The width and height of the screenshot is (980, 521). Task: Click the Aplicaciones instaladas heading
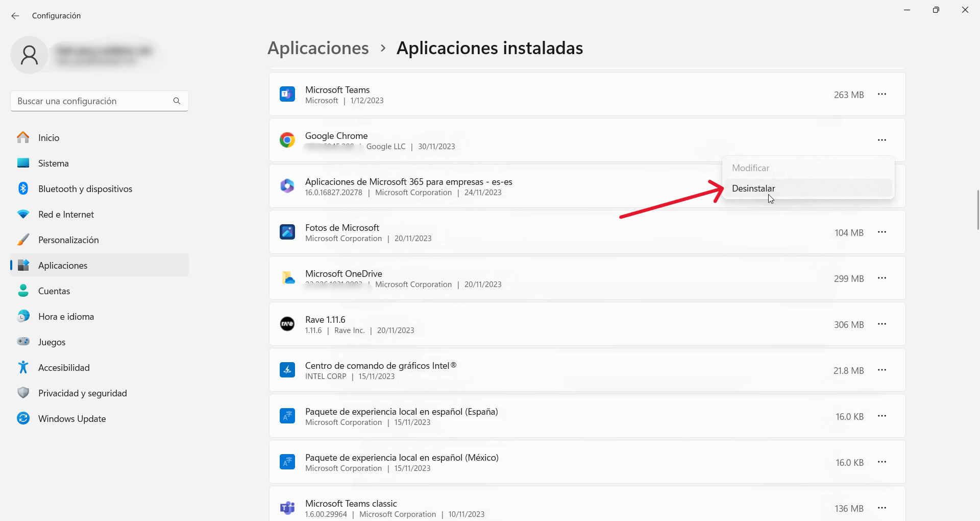pyautogui.click(x=489, y=48)
